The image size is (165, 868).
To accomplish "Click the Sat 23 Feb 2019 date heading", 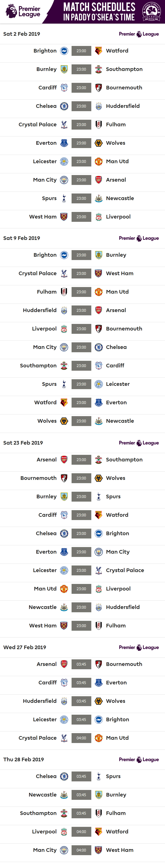I will coord(23,443).
